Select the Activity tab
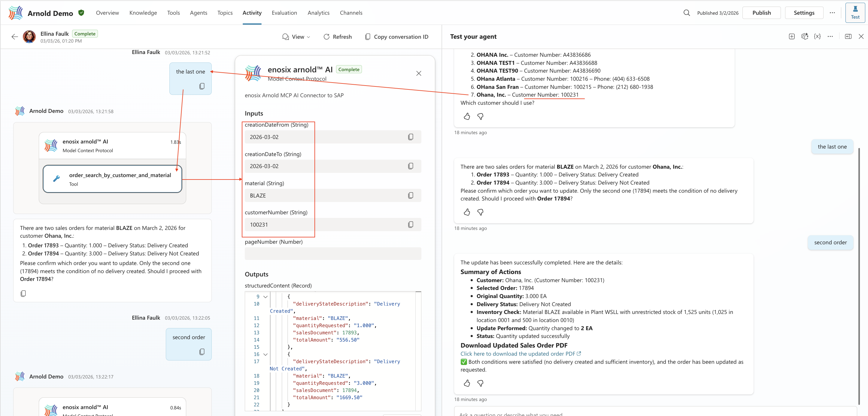Viewport: 868px width, 416px height. (252, 13)
